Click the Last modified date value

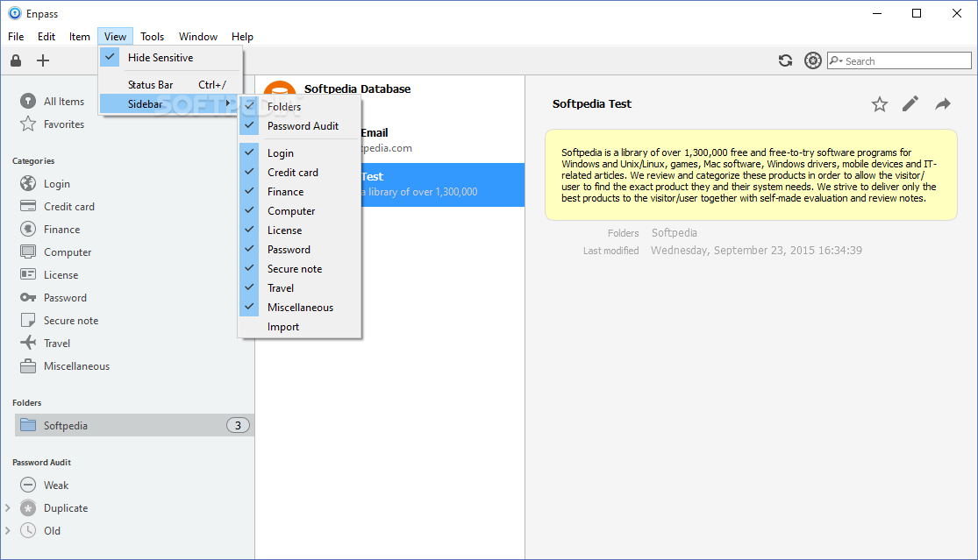tap(756, 250)
